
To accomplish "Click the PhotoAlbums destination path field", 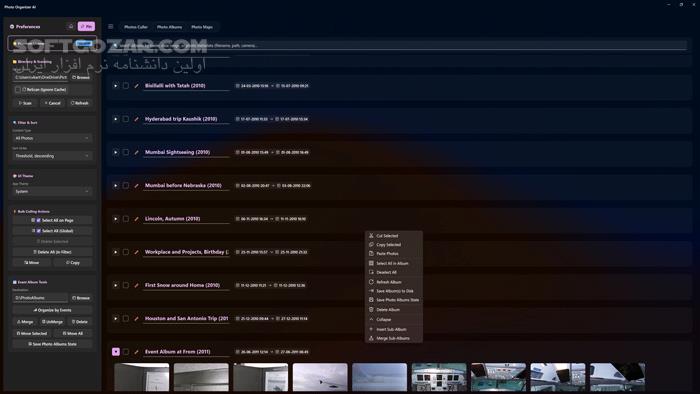I will pos(40,298).
